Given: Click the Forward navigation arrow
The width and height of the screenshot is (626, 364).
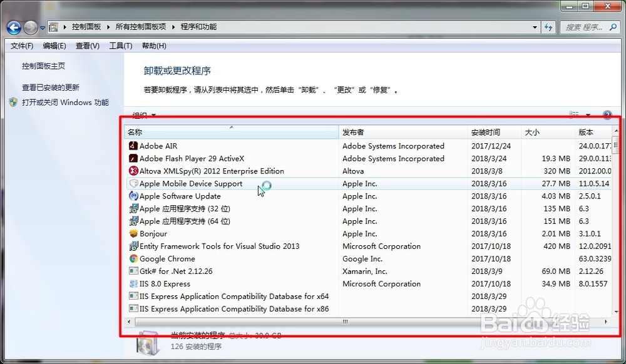Looking at the screenshot, I should click(31, 28).
